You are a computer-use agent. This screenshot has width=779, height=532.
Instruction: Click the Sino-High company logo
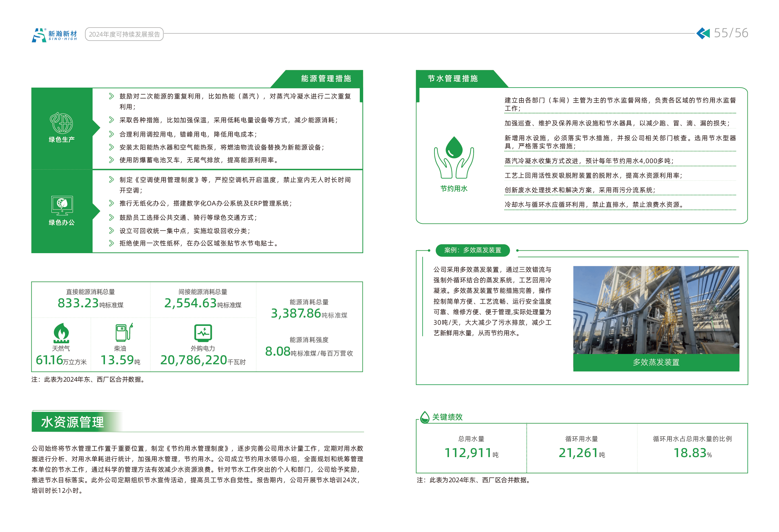(54, 35)
